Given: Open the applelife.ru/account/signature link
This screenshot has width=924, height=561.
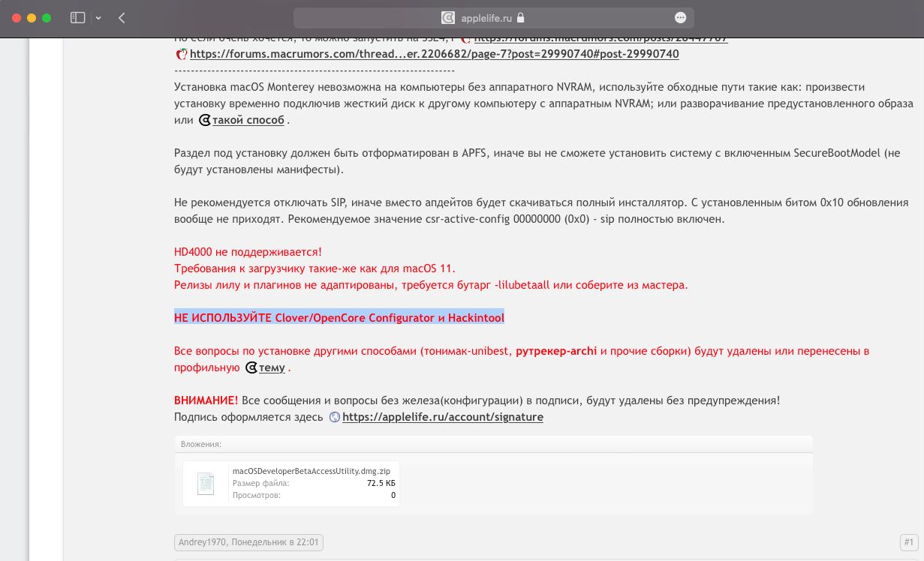Looking at the screenshot, I should (x=443, y=417).
